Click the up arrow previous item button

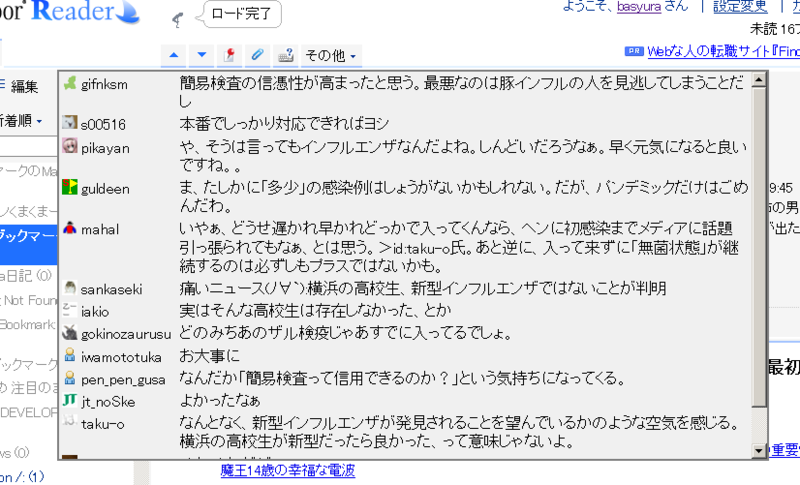coord(173,55)
